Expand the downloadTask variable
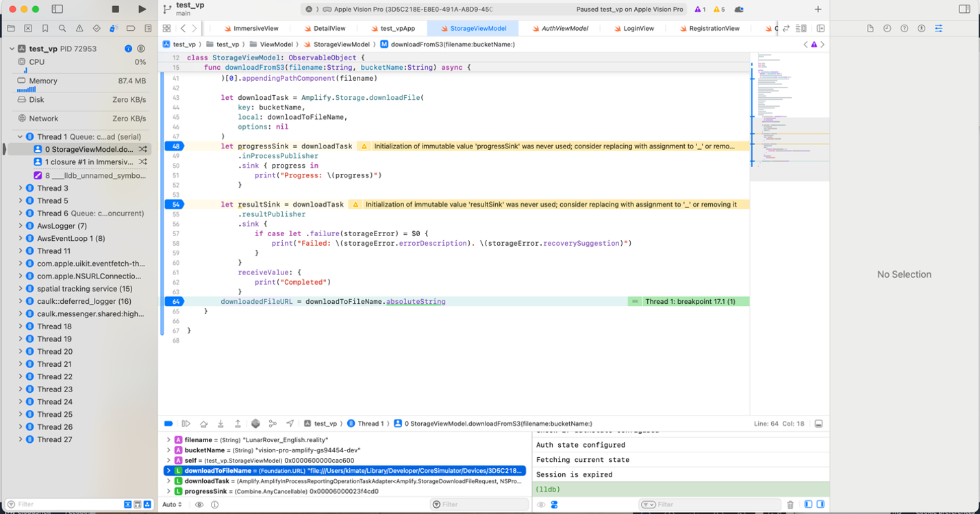 (168, 481)
